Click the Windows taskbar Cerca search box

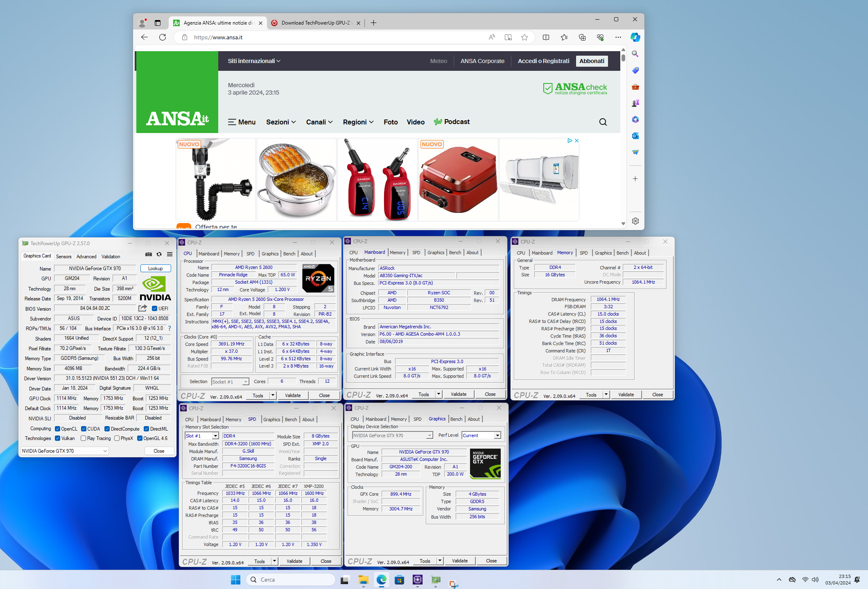click(291, 580)
